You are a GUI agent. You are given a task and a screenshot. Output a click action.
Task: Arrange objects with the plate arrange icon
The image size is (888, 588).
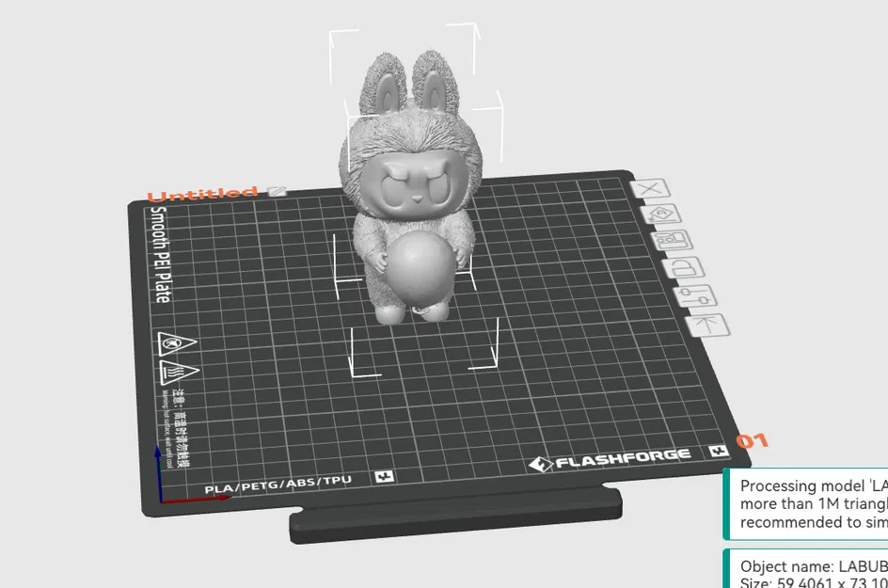[x=673, y=240]
